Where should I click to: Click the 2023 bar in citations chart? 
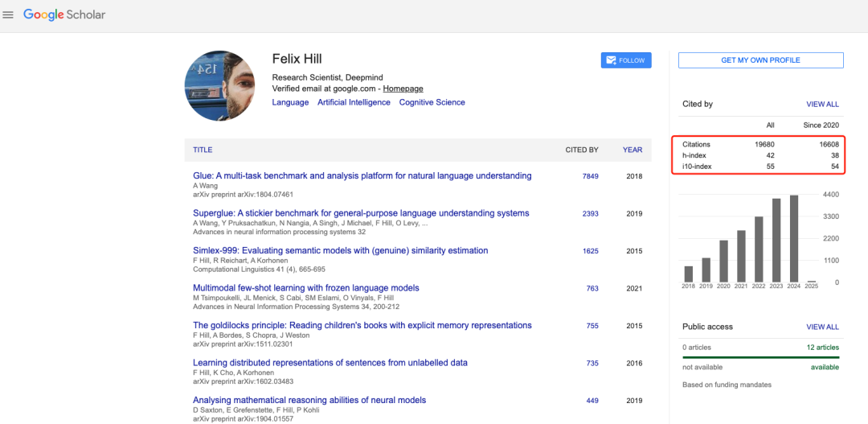[x=776, y=240]
